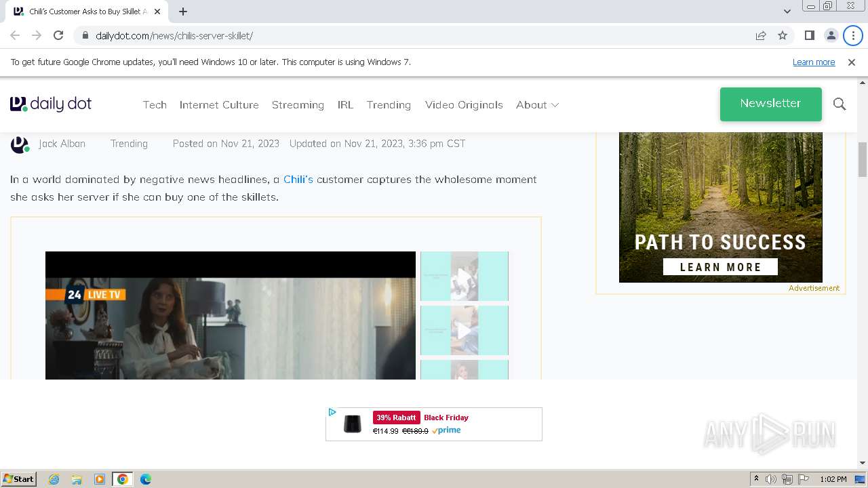Click Learn More on Path to Success ad
This screenshot has height=488, width=868.
pyautogui.click(x=721, y=267)
